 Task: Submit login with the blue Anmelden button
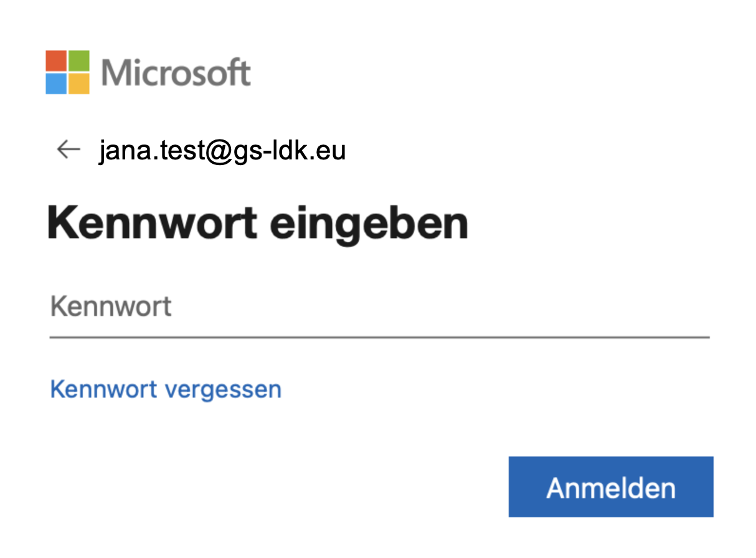coord(610,487)
